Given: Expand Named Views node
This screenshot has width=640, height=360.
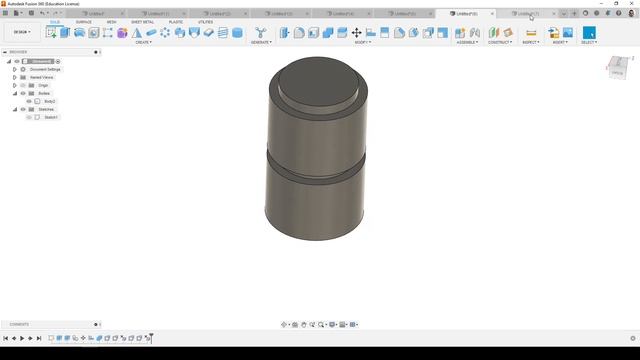Looking at the screenshot, I should click(15, 77).
